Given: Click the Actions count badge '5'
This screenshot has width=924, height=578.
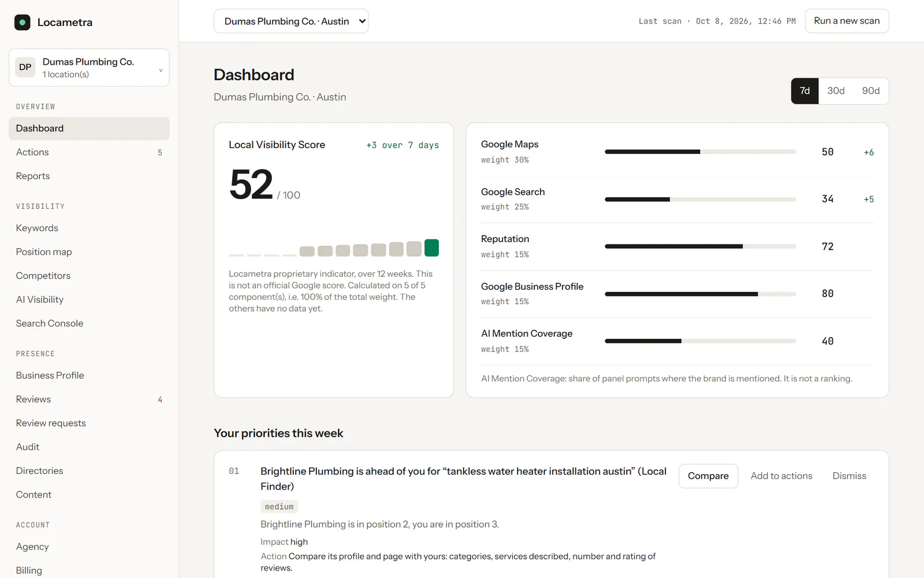Looking at the screenshot, I should (x=160, y=153).
